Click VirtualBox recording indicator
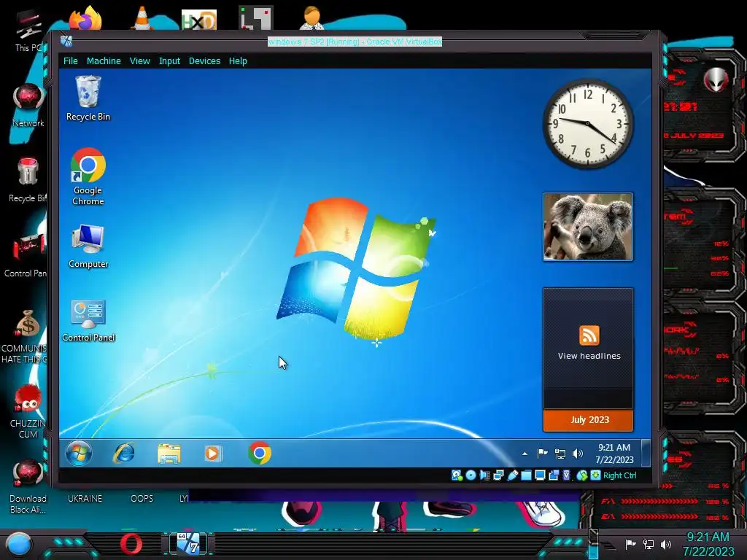Viewport: 747px width, 560px height. coord(554,475)
